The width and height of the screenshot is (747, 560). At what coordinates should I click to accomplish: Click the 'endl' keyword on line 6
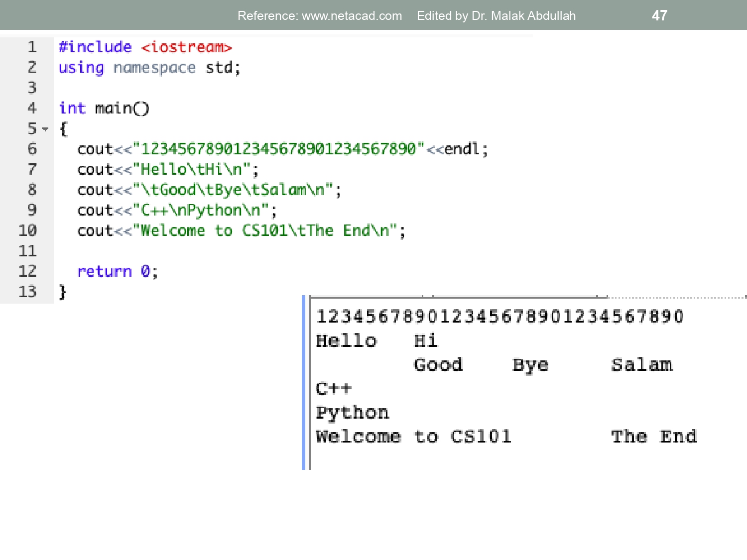pyautogui.click(x=462, y=149)
